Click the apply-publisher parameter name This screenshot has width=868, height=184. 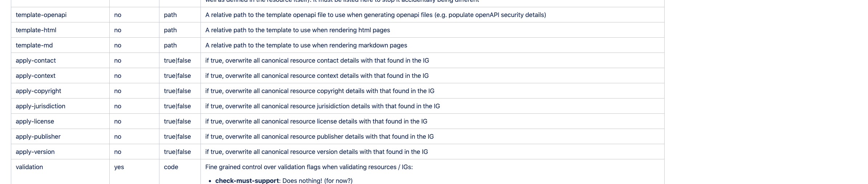tap(38, 137)
